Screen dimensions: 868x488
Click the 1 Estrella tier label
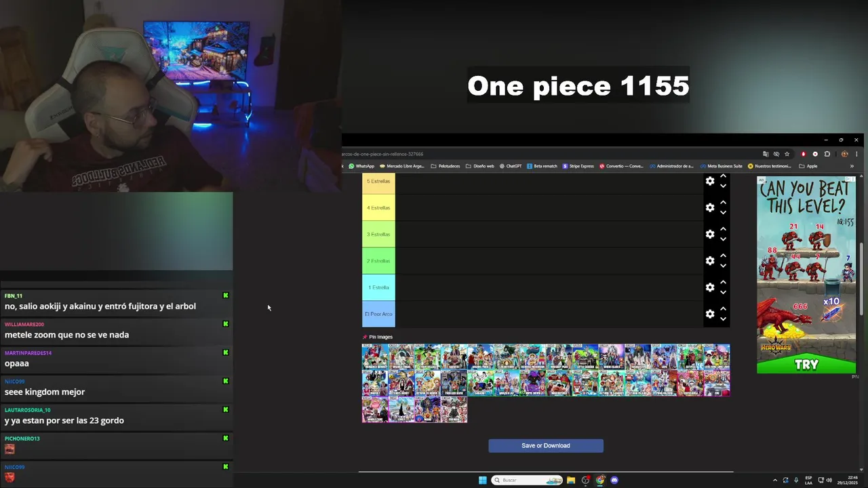378,287
